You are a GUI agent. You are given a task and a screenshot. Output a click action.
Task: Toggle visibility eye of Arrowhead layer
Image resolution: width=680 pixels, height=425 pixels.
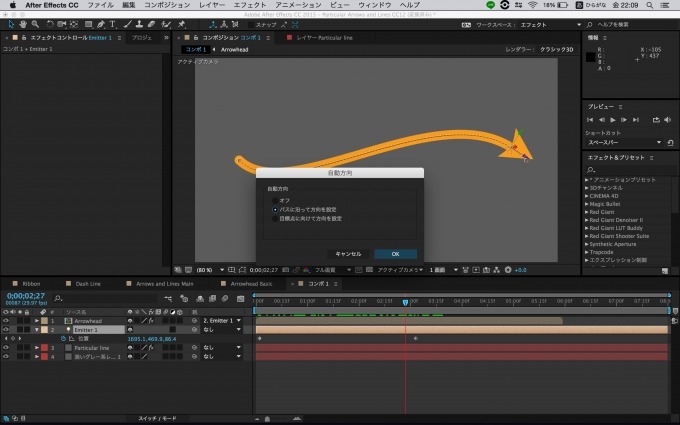point(6,320)
